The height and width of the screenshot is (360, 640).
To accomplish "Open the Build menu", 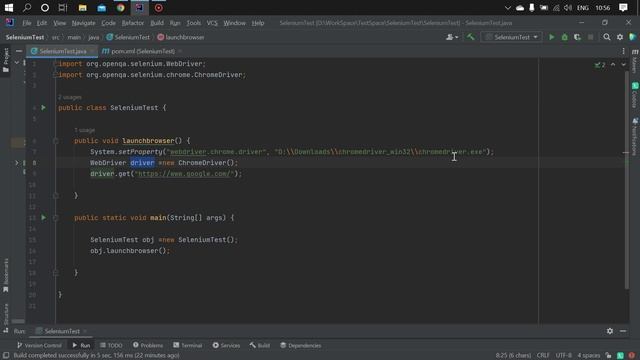I will click(157, 23).
